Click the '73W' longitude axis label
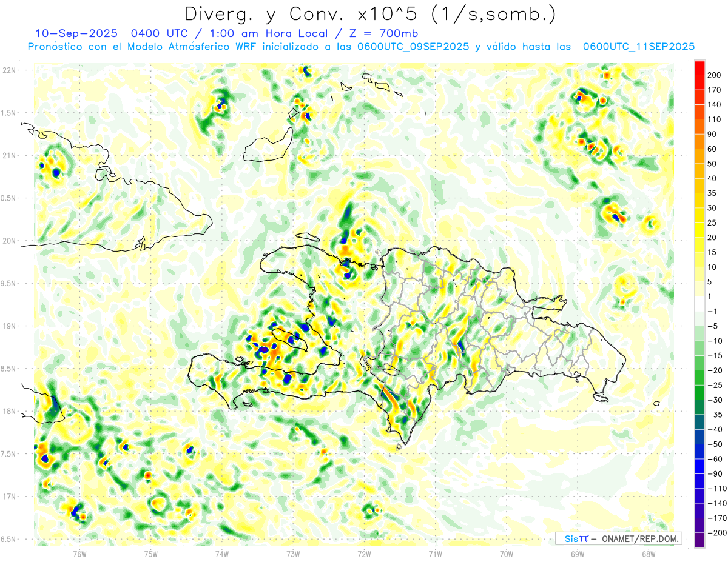Screen dimensions: 728x562 pos(293,554)
